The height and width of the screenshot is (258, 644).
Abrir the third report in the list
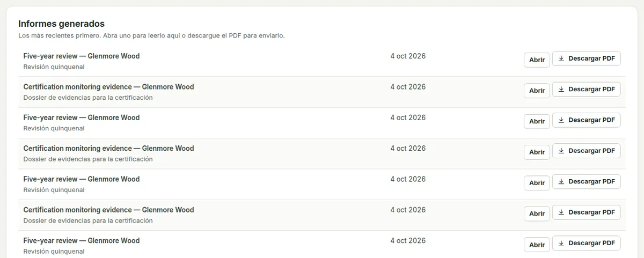click(x=537, y=121)
